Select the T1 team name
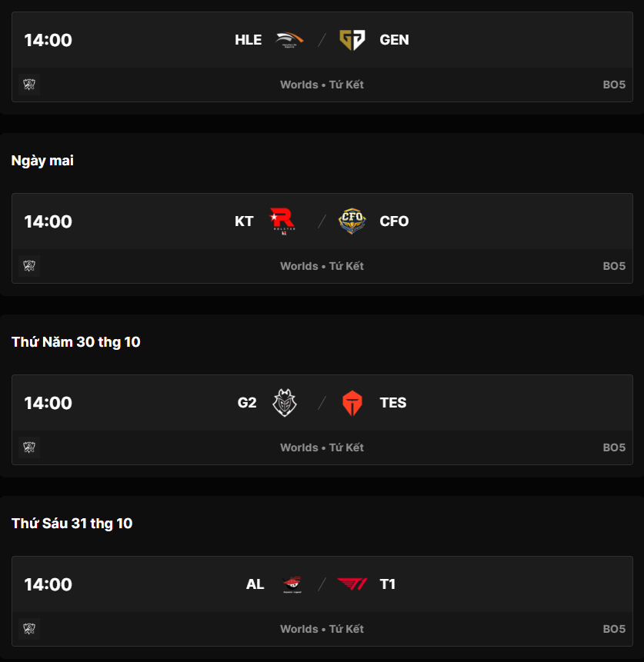644x662 pixels. [x=388, y=584]
